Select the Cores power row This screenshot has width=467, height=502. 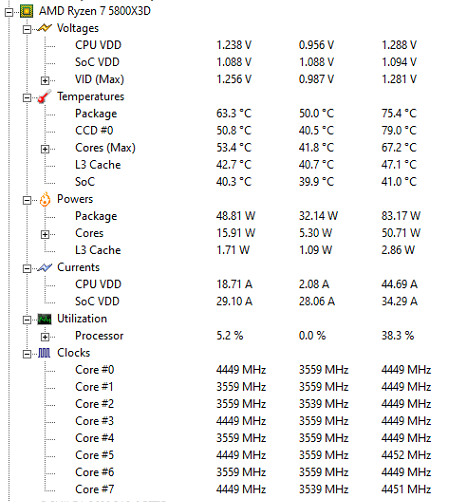click(x=89, y=233)
